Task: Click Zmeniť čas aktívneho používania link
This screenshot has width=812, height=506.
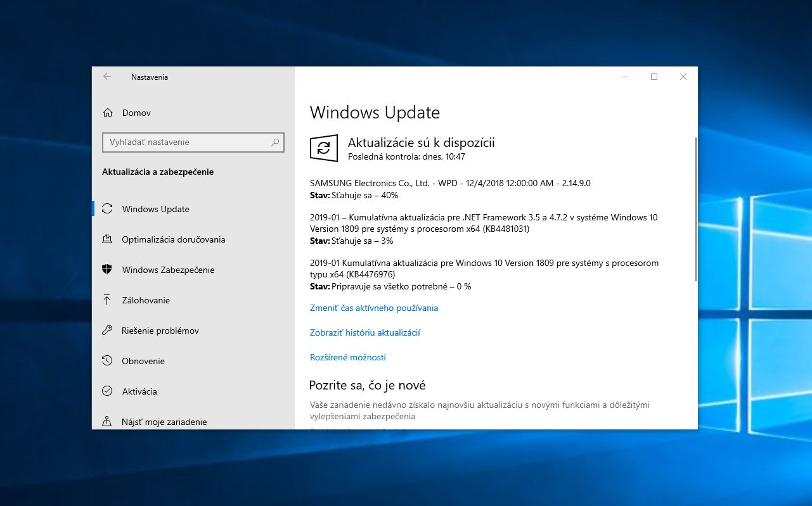Action: pyautogui.click(x=374, y=308)
